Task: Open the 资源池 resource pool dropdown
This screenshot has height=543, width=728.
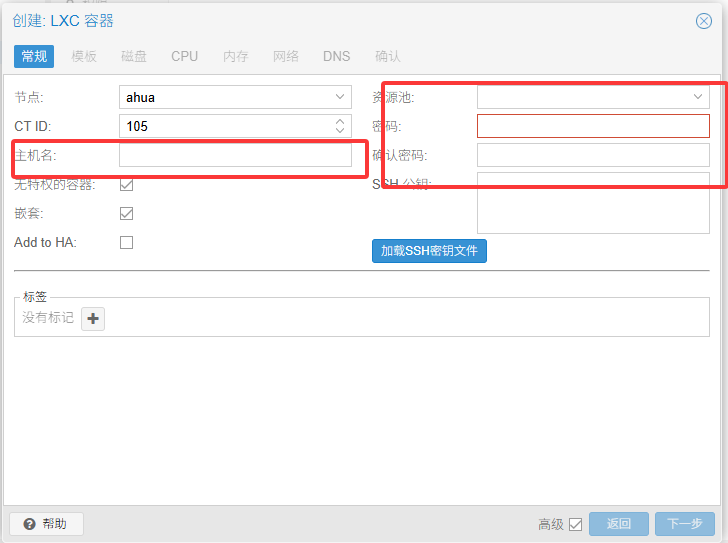Action: (x=697, y=97)
